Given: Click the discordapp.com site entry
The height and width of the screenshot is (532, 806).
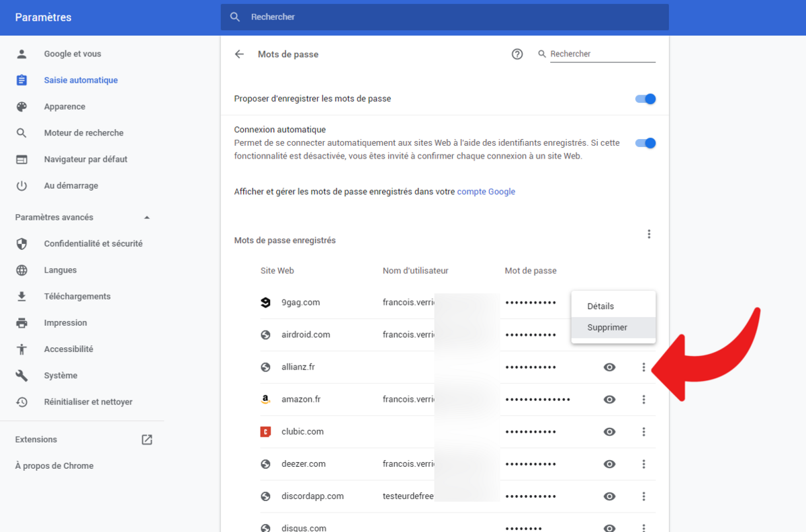Looking at the screenshot, I should 312,496.
